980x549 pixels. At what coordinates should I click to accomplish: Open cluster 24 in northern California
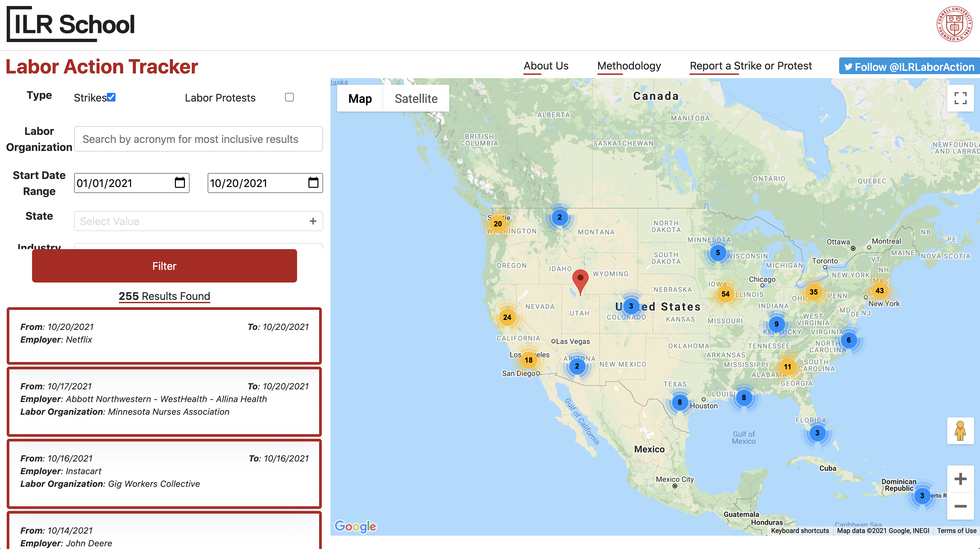[x=507, y=317]
